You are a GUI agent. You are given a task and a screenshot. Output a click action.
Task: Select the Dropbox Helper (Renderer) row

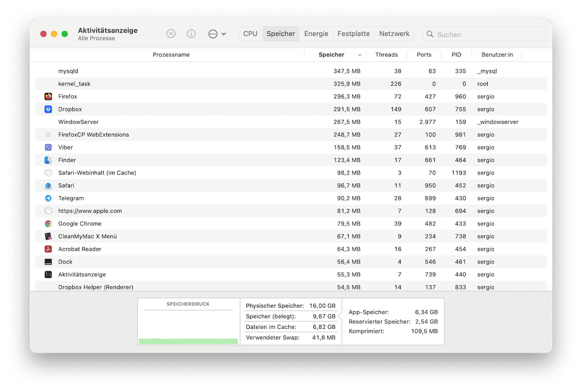291,287
